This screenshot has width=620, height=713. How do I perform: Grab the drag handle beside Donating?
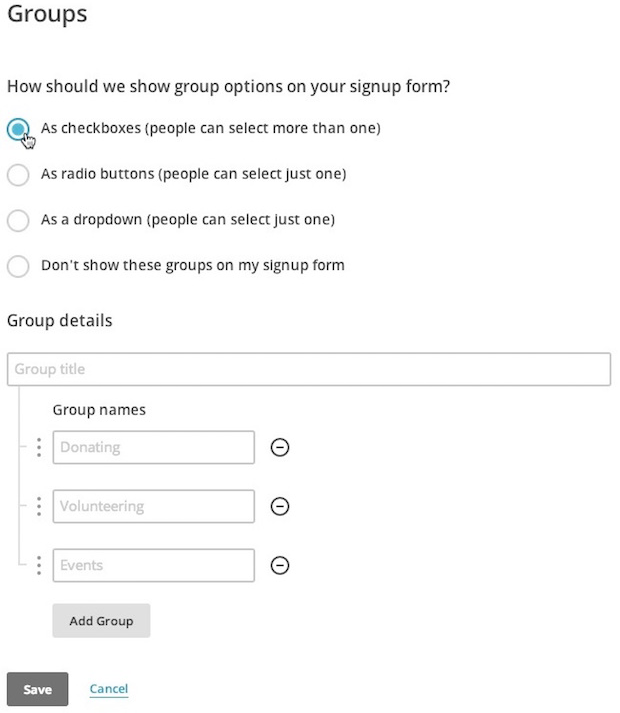pos(39,447)
